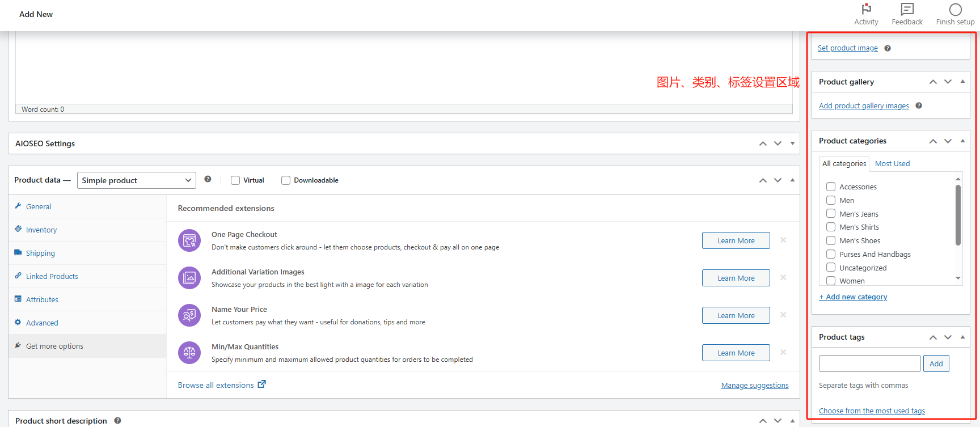Check the Accessories category
980x427 pixels.
click(831, 187)
